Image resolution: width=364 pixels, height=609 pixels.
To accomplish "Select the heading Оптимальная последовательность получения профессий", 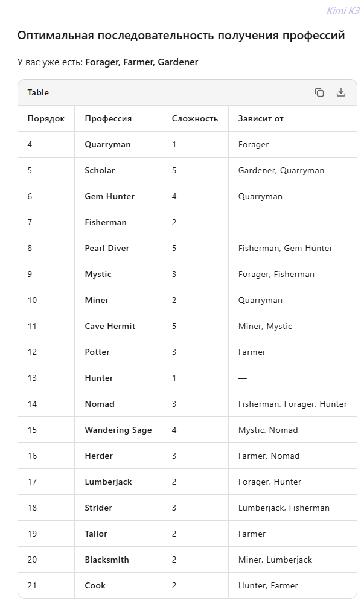I will 181,36.
